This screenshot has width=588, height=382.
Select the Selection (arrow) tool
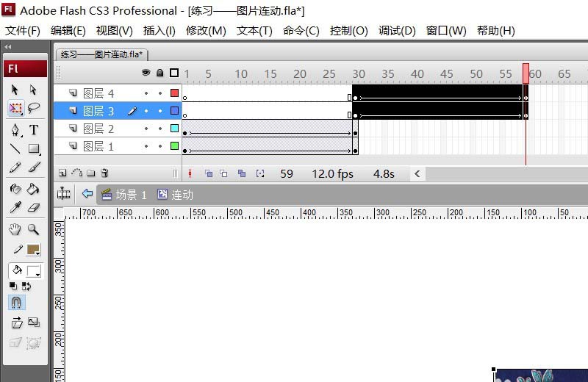[x=15, y=90]
